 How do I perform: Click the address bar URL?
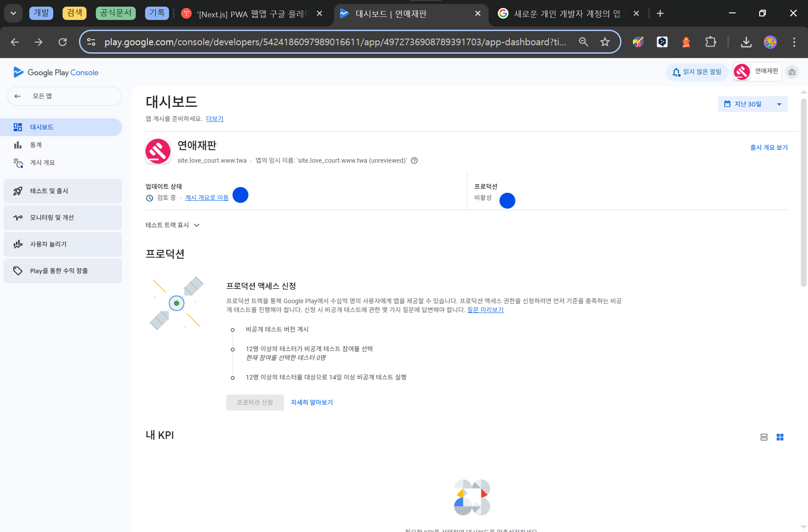pyautogui.click(x=335, y=42)
